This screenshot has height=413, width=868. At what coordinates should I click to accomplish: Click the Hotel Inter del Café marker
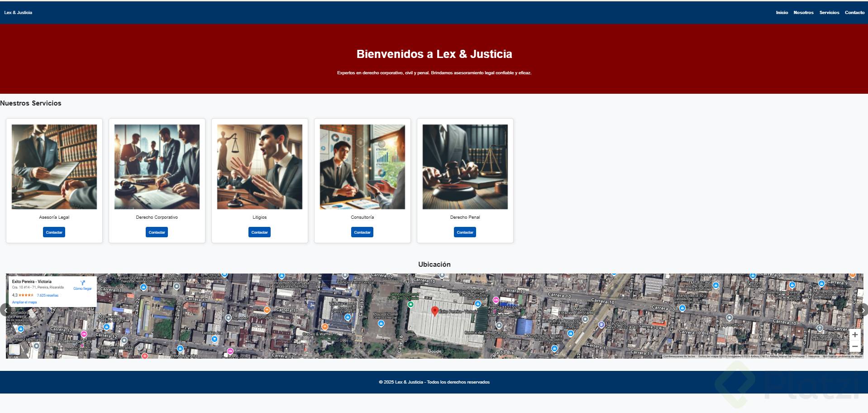click(84, 334)
